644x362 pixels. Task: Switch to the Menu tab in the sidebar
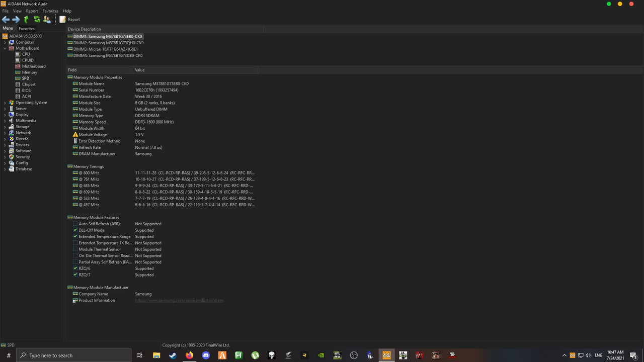[x=8, y=29]
